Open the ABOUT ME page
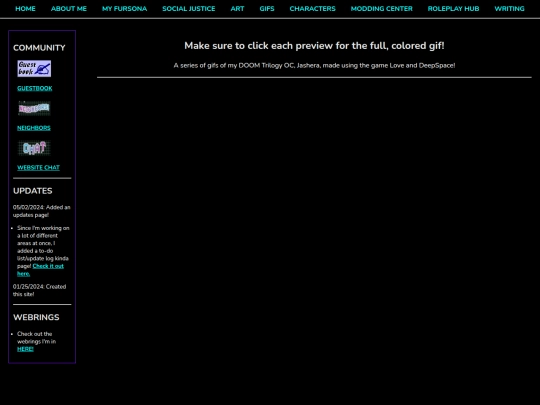This screenshot has height=405, width=540. point(69,9)
